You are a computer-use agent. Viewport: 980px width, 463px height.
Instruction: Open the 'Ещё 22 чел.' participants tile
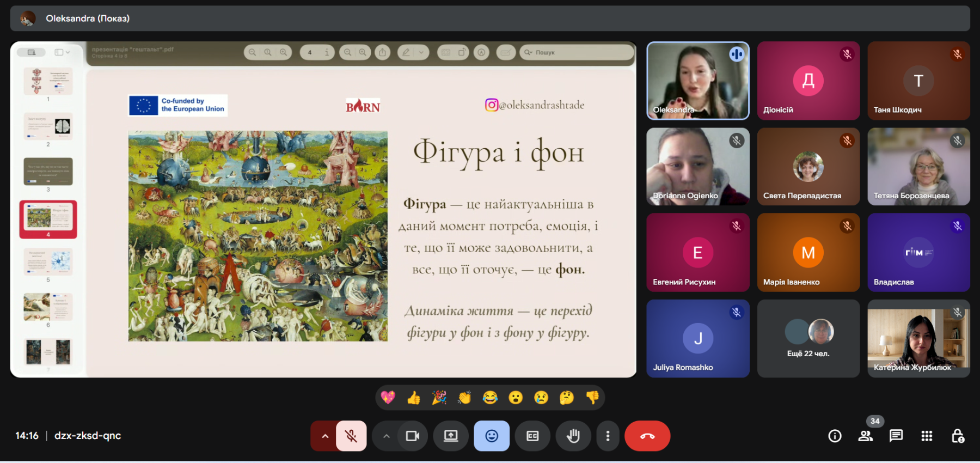tap(808, 338)
